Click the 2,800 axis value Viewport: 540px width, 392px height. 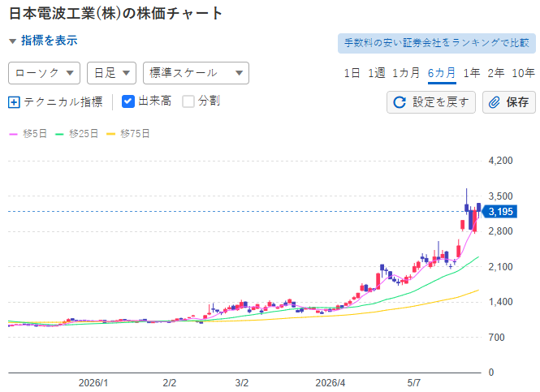pos(501,231)
